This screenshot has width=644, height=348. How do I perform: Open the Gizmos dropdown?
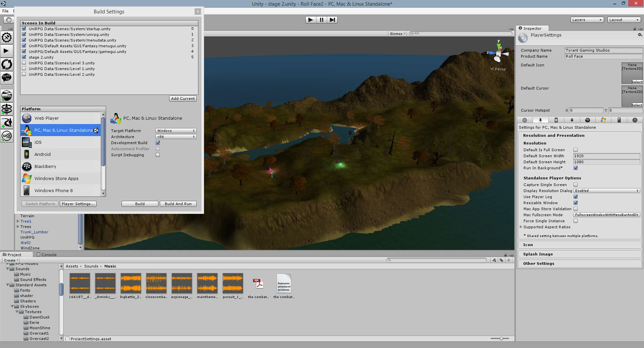(x=397, y=34)
